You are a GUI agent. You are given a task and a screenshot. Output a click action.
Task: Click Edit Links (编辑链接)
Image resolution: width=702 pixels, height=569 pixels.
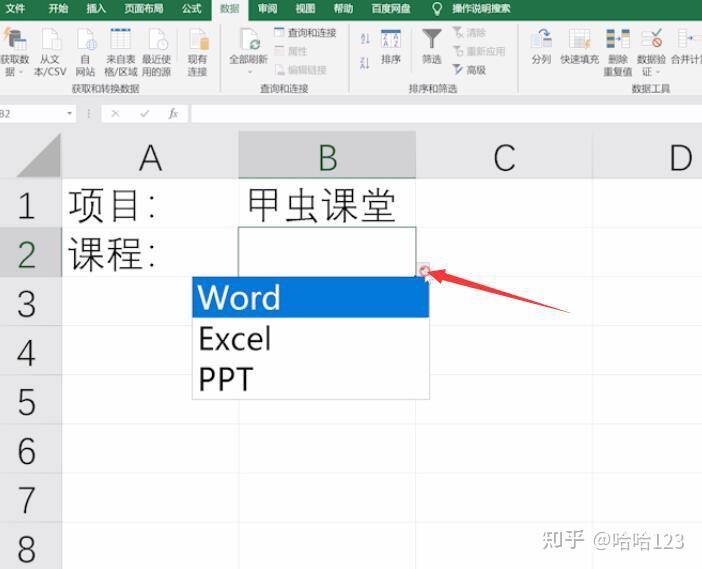300,70
